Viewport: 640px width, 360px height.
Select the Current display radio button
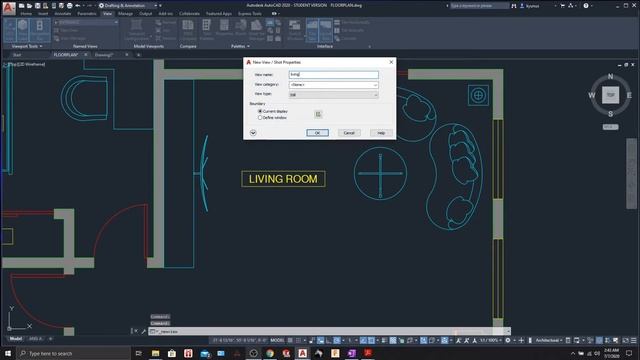click(x=260, y=111)
